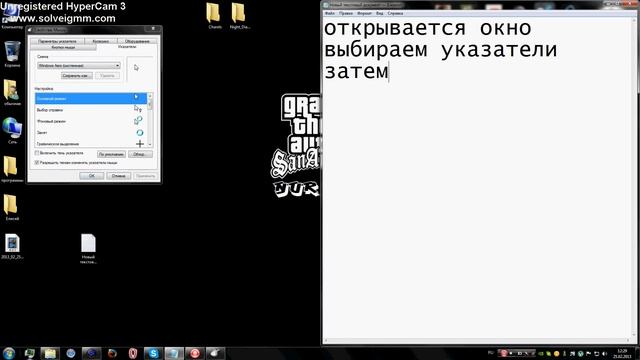
Task: Switch to the red HyperCam record taskbar icon
Action: [x=195, y=353]
